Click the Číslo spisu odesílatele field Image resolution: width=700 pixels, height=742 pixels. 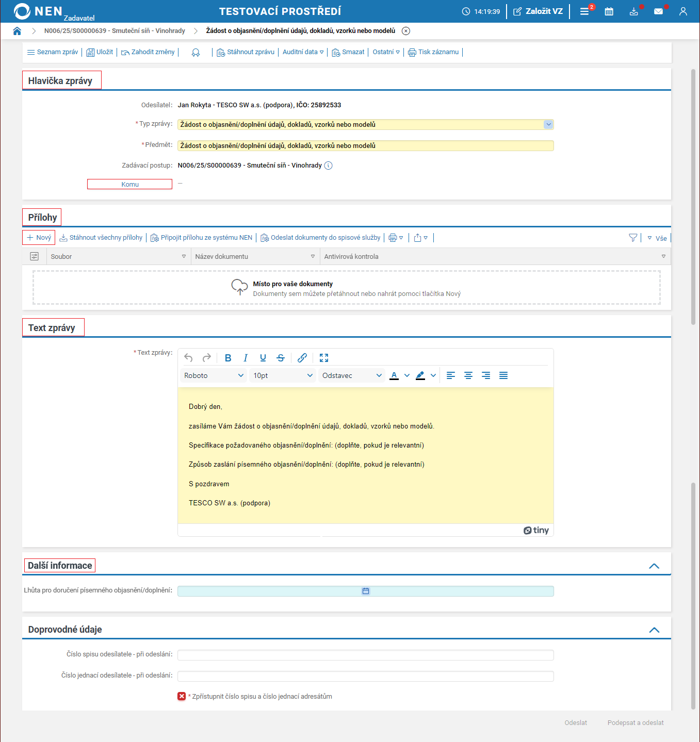[366, 655]
